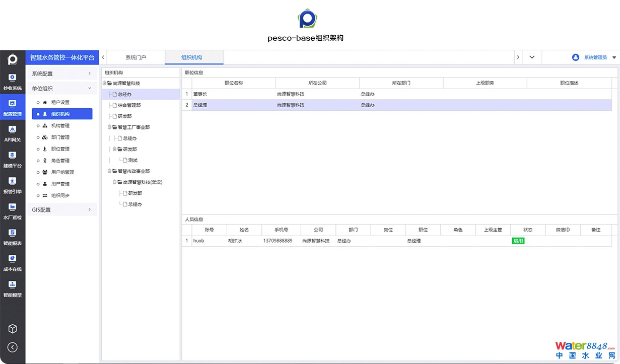The image size is (620, 364).
Task: Select the 成本在线 sidebar icon
Action: pyautogui.click(x=13, y=259)
